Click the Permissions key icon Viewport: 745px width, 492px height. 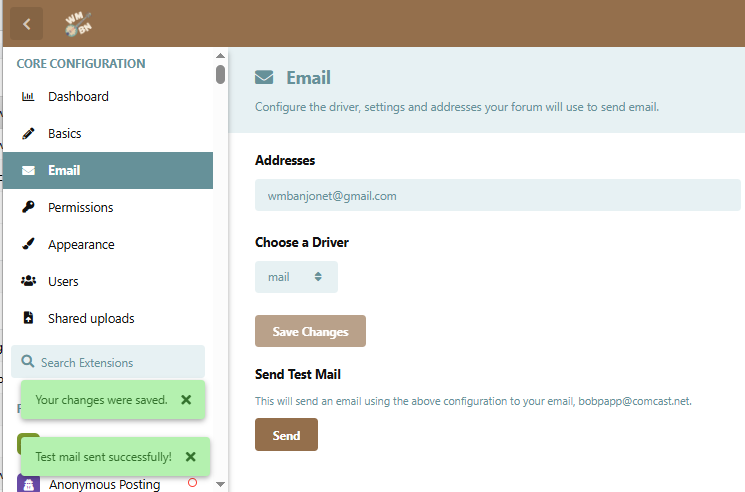tap(28, 208)
